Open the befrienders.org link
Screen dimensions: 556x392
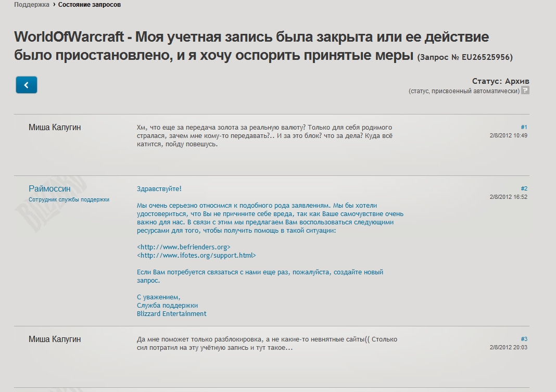[x=183, y=247]
